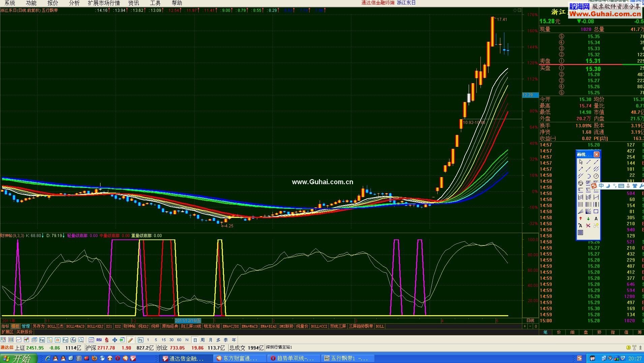Open the 工具 menu

click(155, 3)
